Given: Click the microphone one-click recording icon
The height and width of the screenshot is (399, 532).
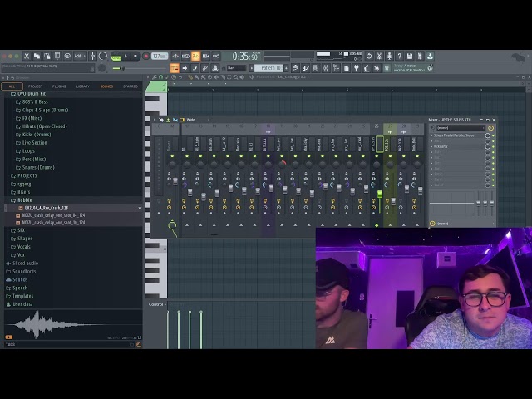Looking at the screenshot, I should (x=390, y=56).
